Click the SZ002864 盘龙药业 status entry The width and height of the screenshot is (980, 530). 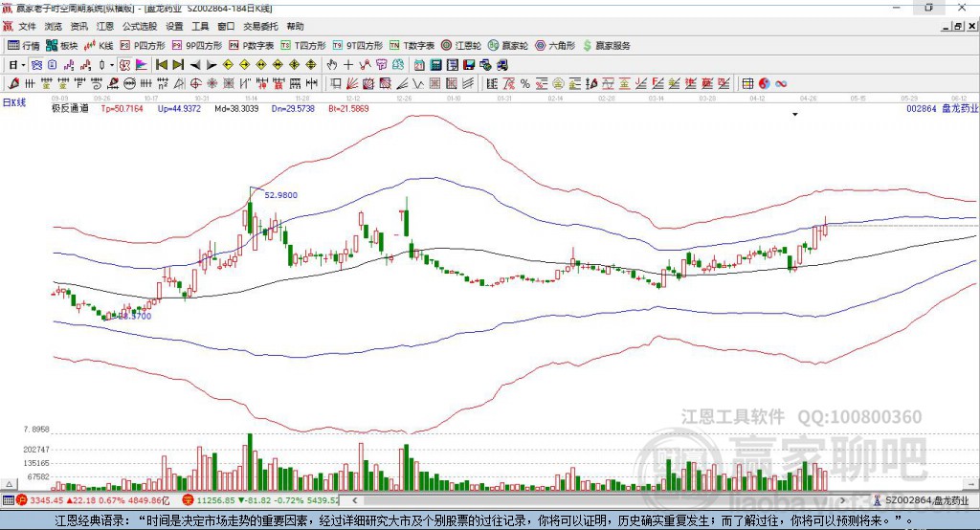921,500
